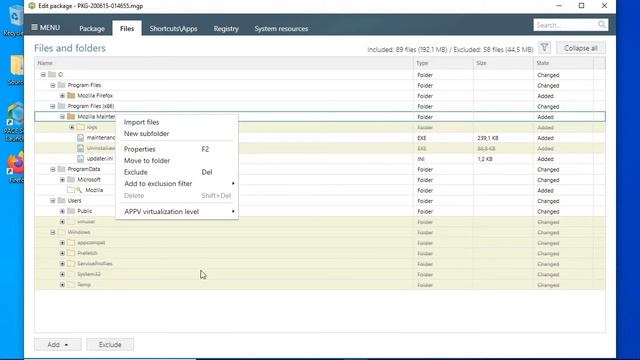This screenshot has width=640, height=360.
Task: Sort by the Size column header
Action: tap(503, 63)
